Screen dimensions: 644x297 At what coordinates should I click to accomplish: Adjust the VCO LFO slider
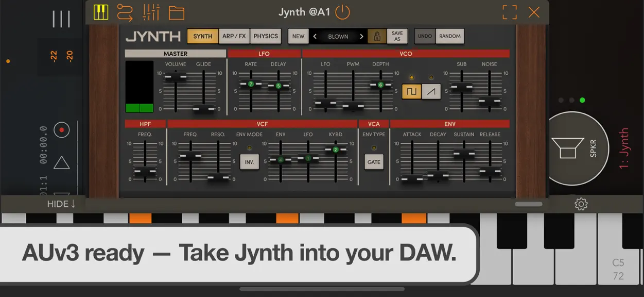click(x=325, y=103)
